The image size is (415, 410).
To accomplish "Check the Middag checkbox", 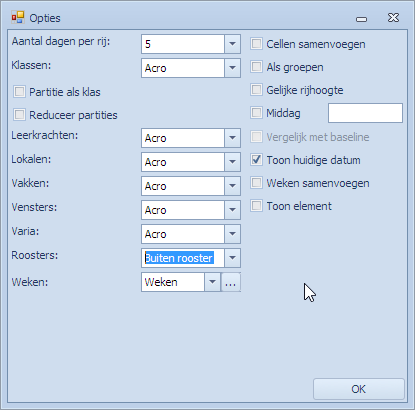I will pyautogui.click(x=256, y=113).
